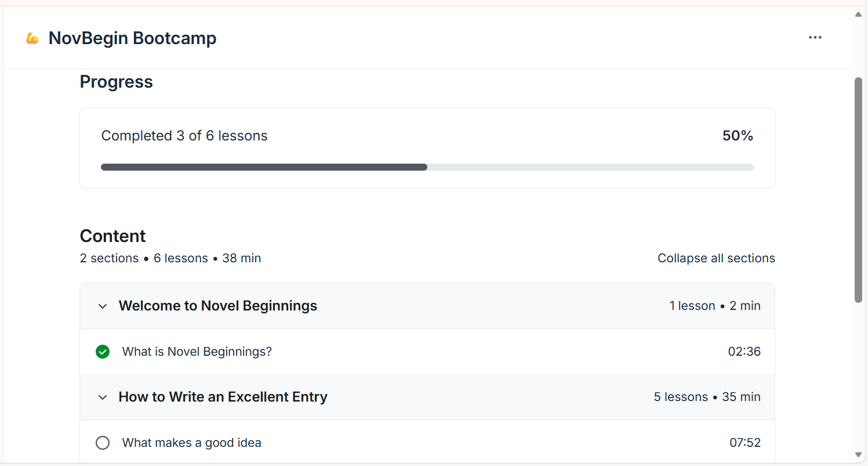Click the lesson progress bar
The height and width of the screenshot is (466, 868).
click(427, 167)
